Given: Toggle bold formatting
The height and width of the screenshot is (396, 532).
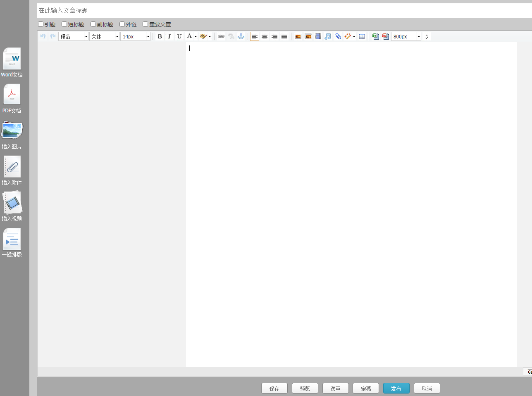Looking at the screenshot, I should pos(160,37).
